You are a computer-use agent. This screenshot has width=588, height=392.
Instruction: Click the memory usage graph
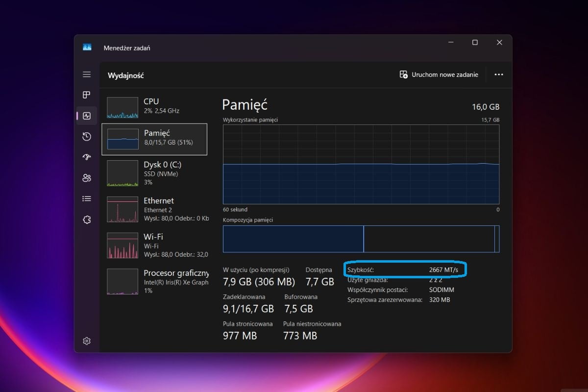361,164
